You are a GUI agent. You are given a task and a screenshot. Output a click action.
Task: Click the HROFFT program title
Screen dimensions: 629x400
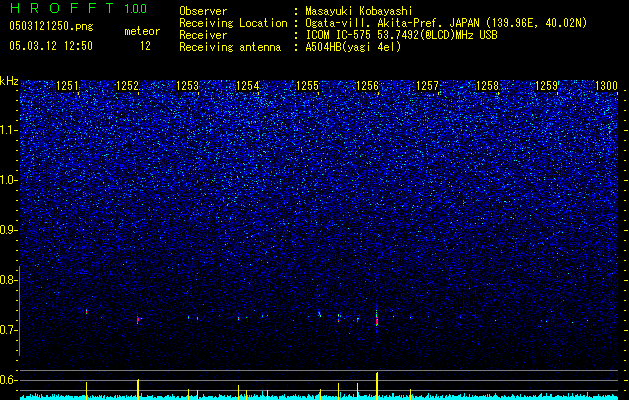click(61, 8)
